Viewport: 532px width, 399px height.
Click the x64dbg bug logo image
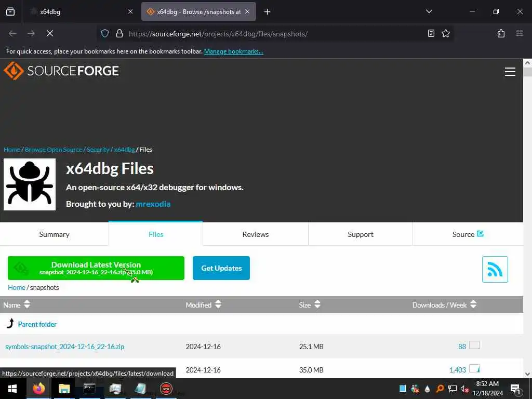coord(30,184)
